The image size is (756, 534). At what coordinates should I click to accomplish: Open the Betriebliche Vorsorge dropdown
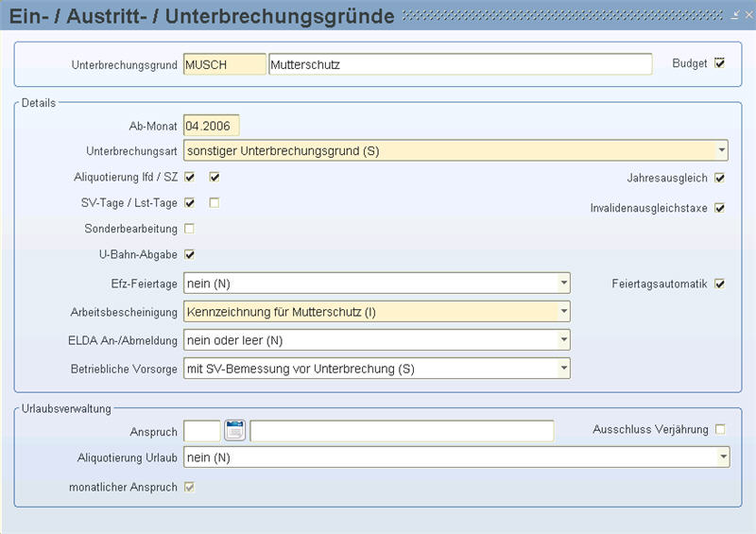click(563, 369)
